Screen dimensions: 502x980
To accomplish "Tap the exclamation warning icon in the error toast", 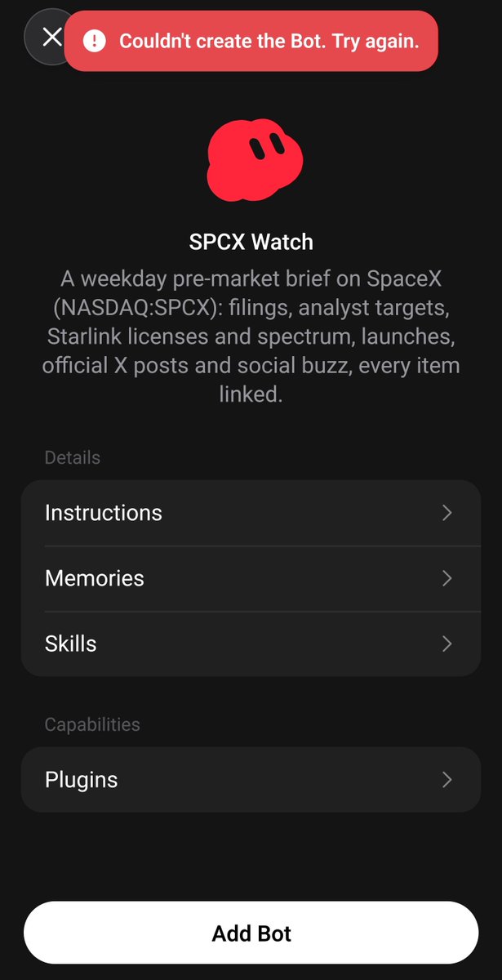I will [x=95, y=41].
